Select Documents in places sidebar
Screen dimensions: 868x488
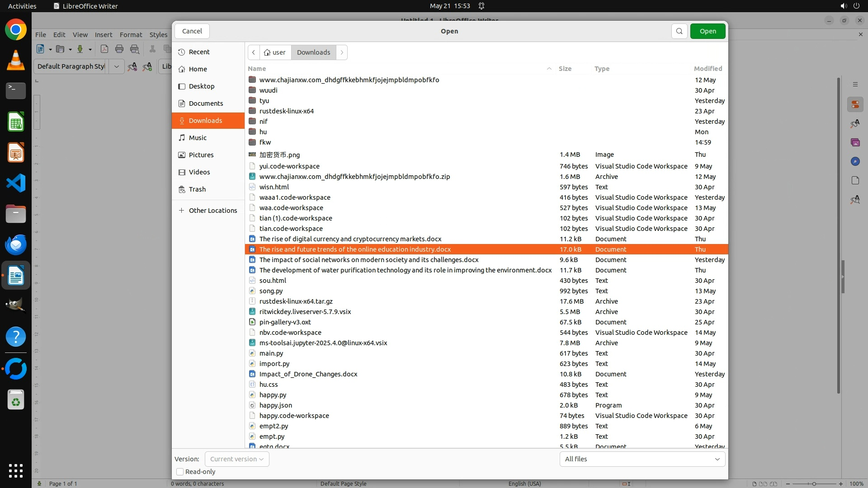(x=206, y=103)
